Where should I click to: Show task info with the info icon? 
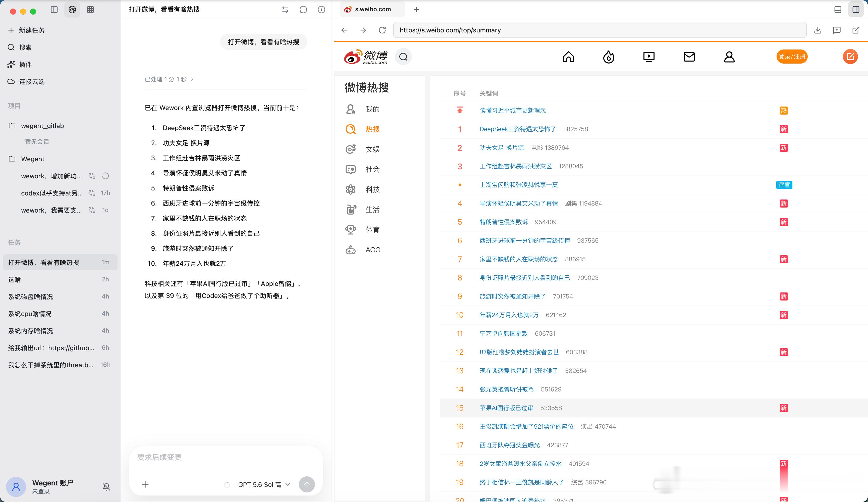pos(321,10)
